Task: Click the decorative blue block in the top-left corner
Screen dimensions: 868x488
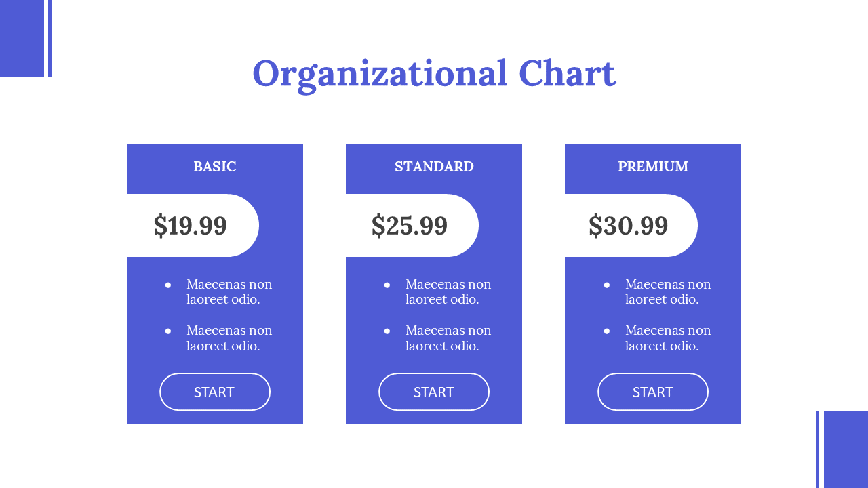Action: pos(22,38)
